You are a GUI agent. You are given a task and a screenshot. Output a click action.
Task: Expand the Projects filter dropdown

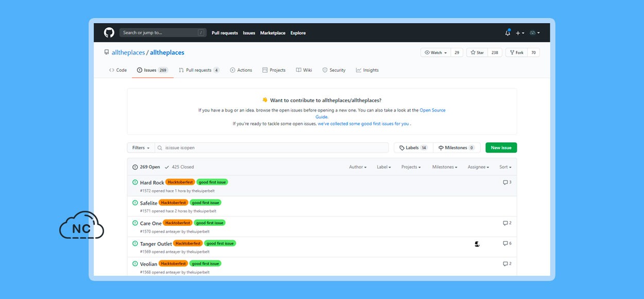411,167
